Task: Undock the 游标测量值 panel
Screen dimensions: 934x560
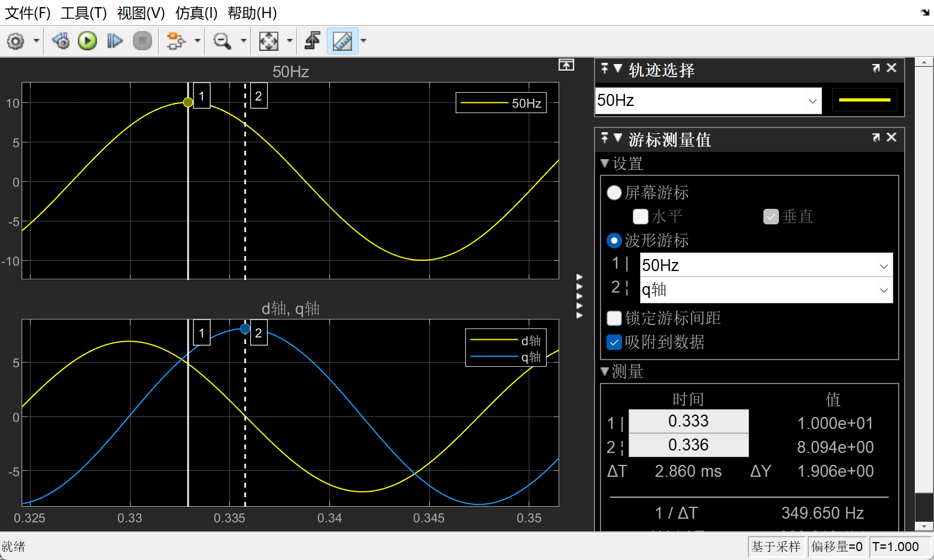Action: point(876,138)
